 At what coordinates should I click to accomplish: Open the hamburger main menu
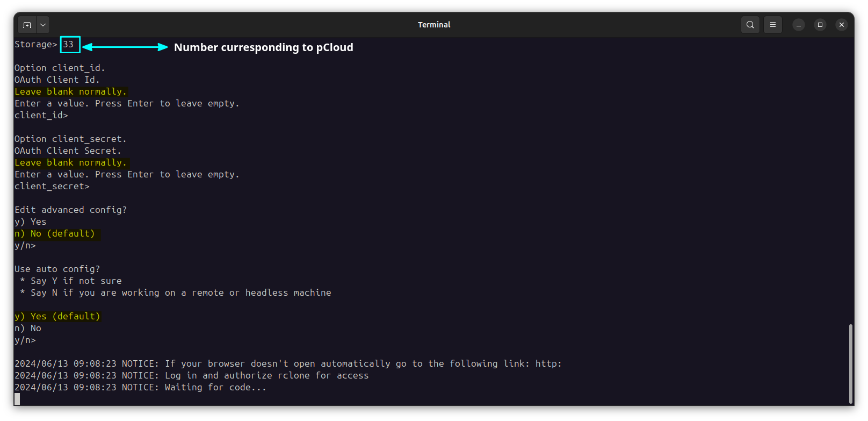pyautogui.click(x=773, y=24)
